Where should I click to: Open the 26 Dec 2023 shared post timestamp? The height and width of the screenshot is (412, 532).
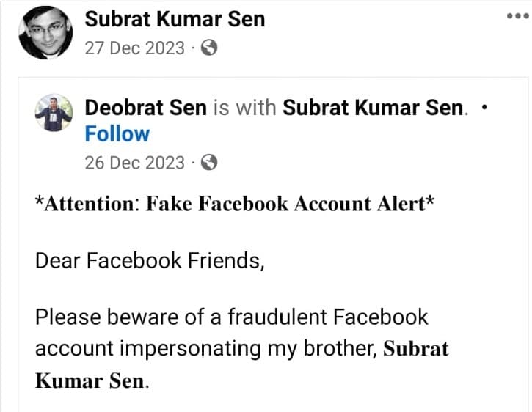[134, 162]
